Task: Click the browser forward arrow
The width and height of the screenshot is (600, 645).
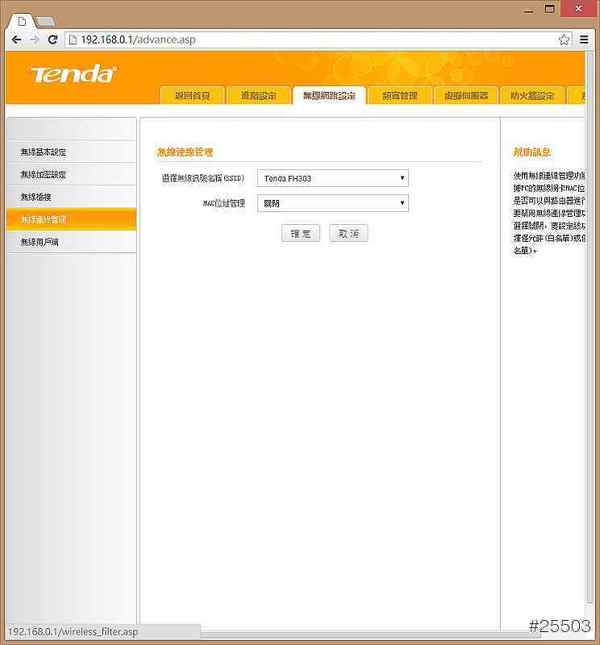Action: [x=35, y=40]
